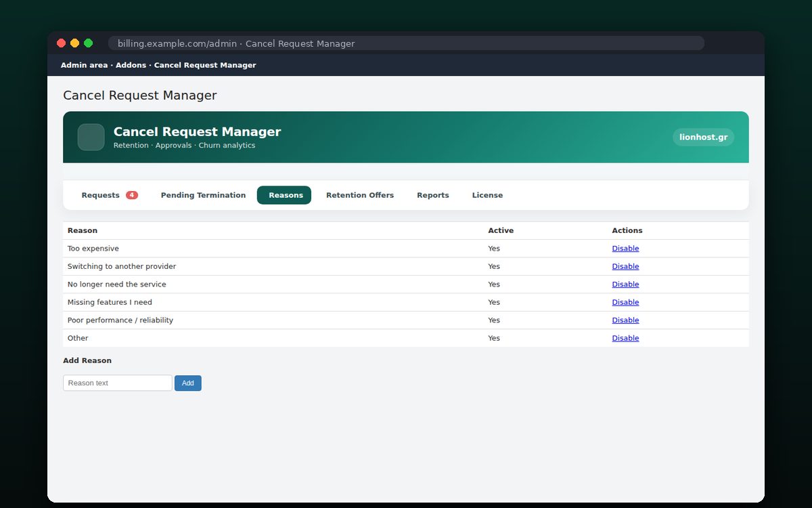Click the Reason column header

tap(83, 230)
